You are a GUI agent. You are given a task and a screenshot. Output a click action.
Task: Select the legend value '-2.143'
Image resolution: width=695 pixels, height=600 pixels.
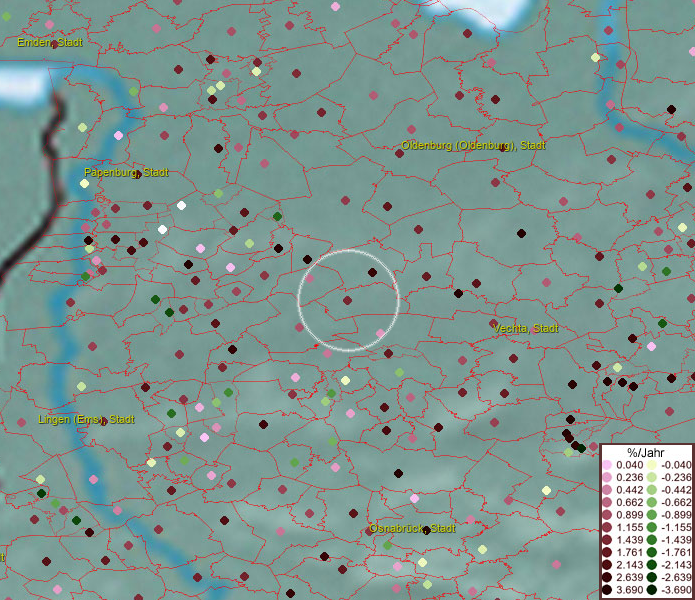676,565
